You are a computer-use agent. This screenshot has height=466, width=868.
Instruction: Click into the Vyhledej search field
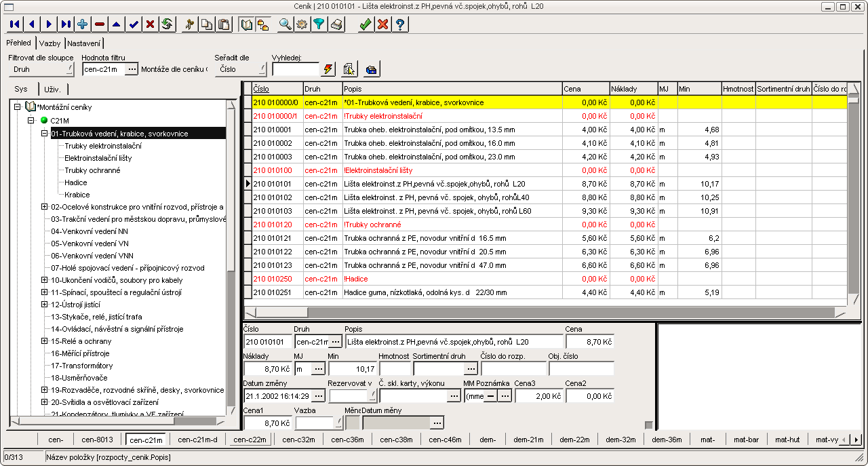click(x=296, y=69)
